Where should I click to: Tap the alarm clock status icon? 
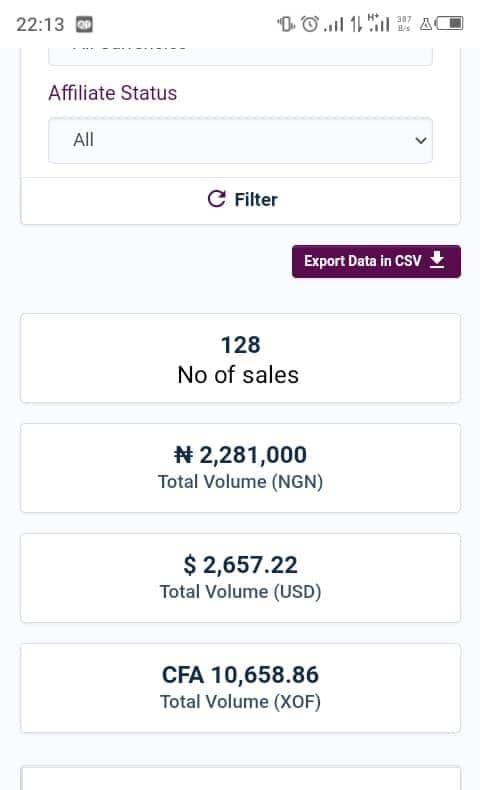310,24
